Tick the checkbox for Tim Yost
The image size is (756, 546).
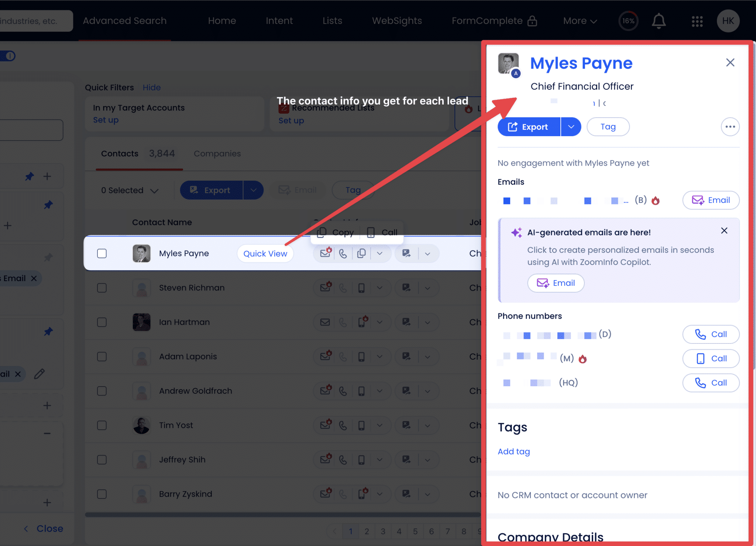click(x=102, y=425)
